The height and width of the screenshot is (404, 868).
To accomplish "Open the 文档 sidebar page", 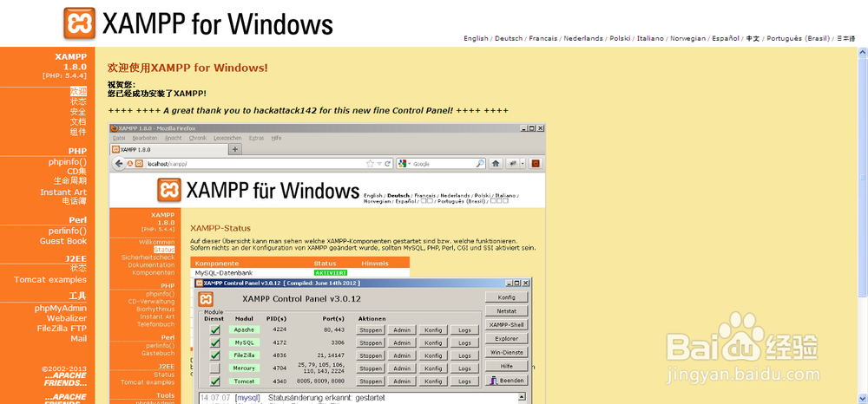I will (x=79, y=121).
